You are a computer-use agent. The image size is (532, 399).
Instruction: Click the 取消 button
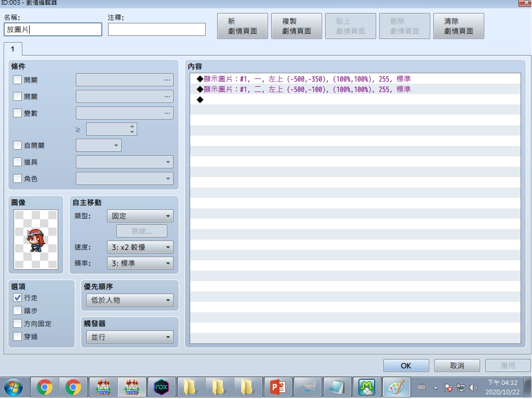pyautogui.click(x=457, y=366)
